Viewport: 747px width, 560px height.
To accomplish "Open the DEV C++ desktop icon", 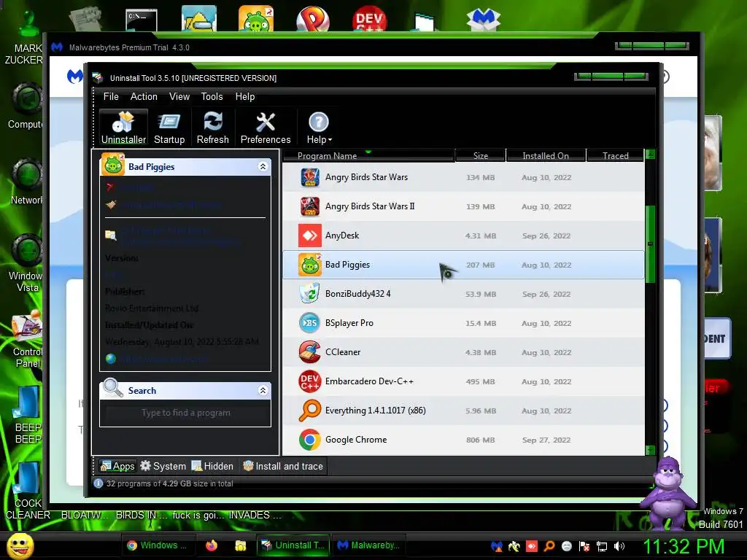I will (369, 19).
